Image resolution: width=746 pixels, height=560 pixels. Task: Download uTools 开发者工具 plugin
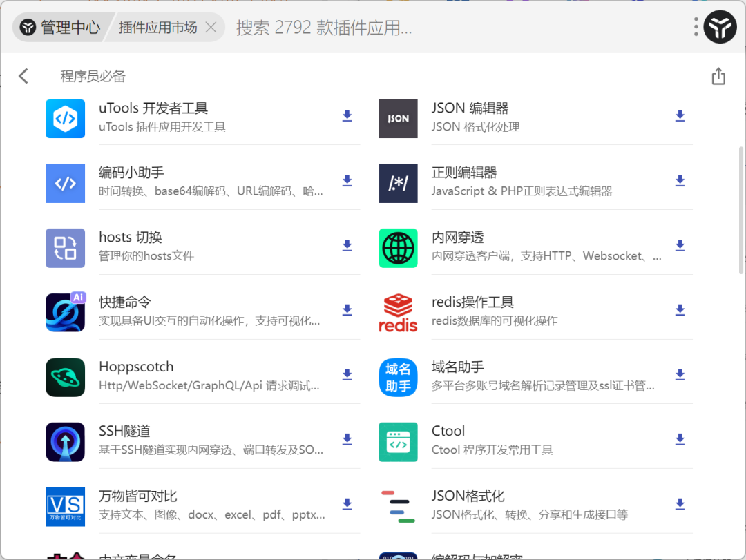coord(347,115)
